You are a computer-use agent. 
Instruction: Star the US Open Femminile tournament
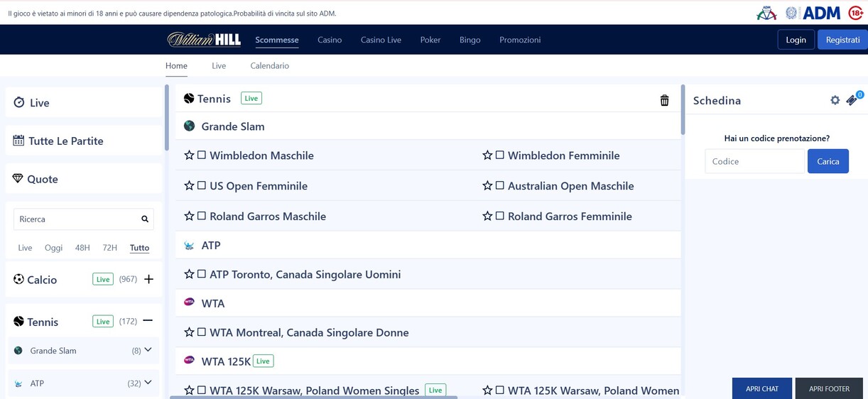[x=189, y=186]
